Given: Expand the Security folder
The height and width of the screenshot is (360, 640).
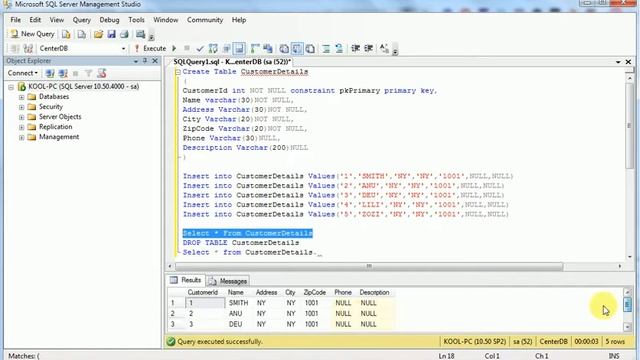Looking at the screenshot, I should [22, 107].
